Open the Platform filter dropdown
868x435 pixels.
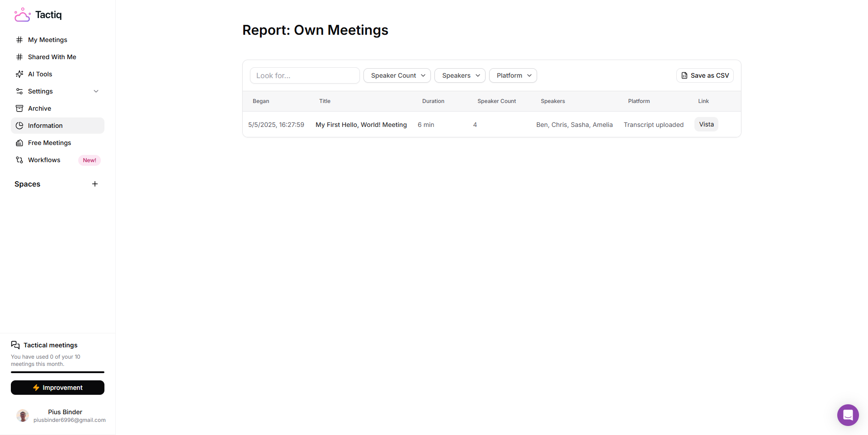(x=513, y=75)
